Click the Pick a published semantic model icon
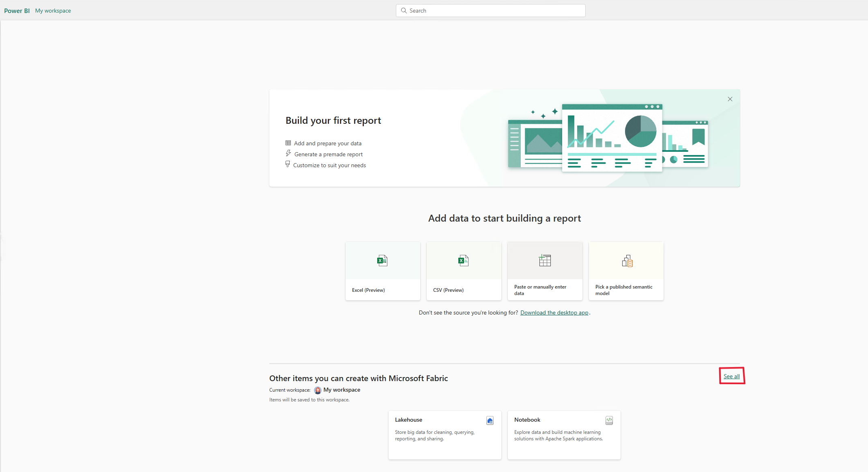Viewport: 868px width, 472px height. click(x=627, y=261)
